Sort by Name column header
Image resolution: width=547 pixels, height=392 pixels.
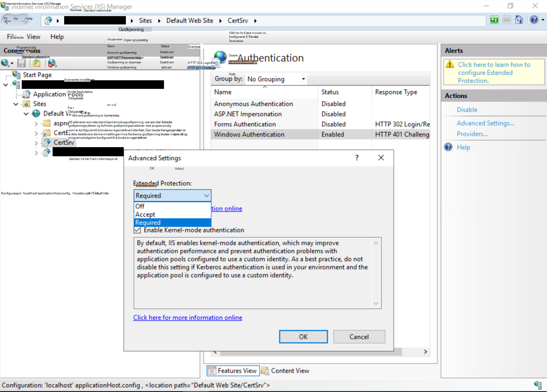click(265, 92)
